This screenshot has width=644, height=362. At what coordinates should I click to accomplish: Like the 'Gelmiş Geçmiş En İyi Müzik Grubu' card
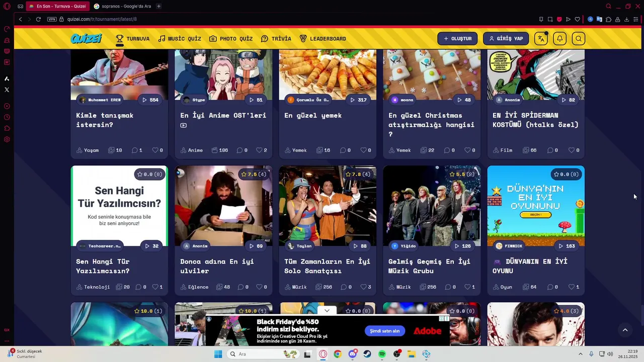point(469,287)
